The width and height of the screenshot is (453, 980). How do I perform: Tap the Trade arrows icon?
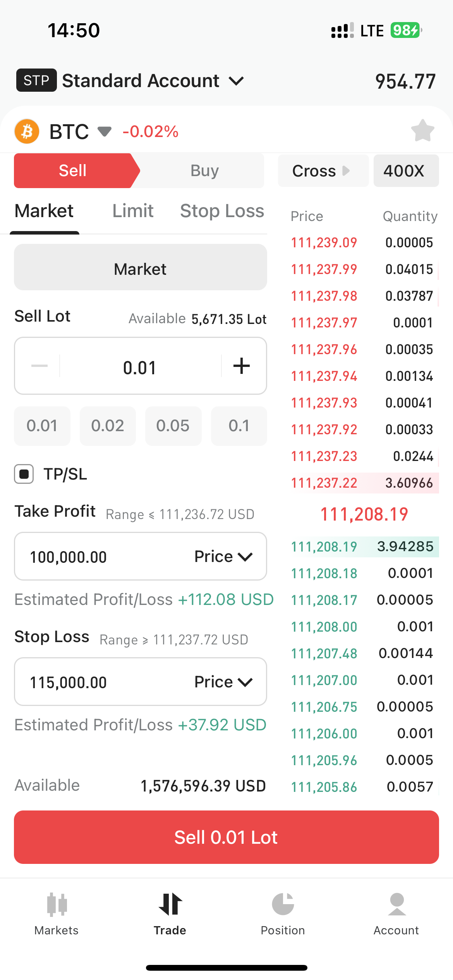coord(170,905)
